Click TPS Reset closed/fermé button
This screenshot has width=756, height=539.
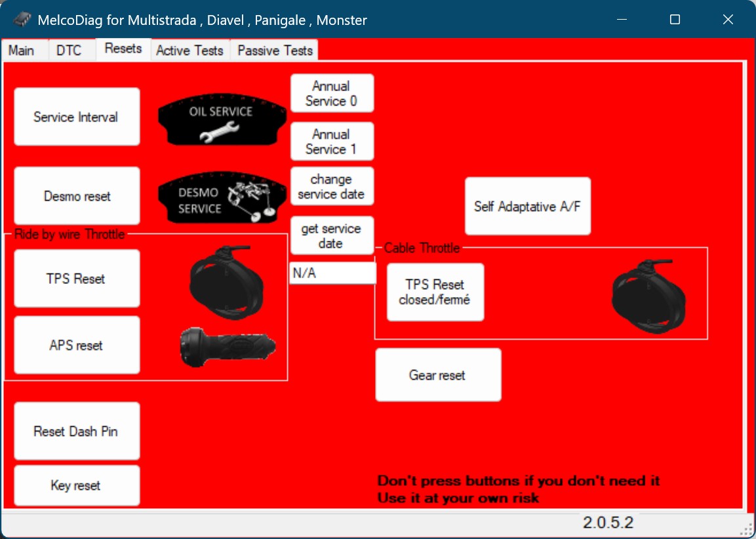click(x=435, y=292)
